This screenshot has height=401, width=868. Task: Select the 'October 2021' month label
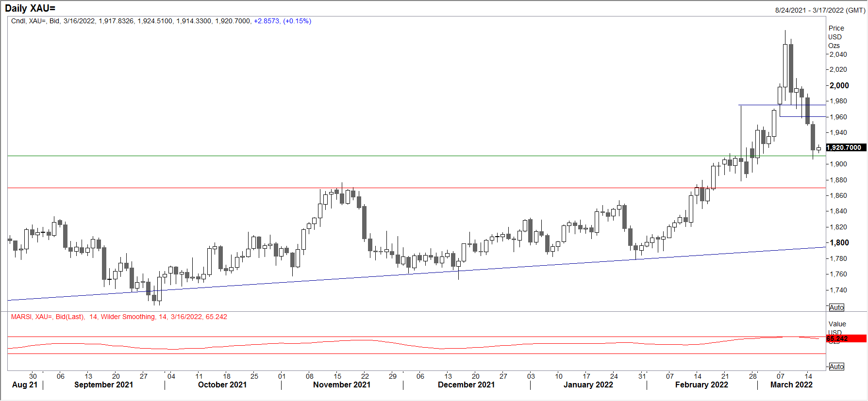click(x=222, y=385)
